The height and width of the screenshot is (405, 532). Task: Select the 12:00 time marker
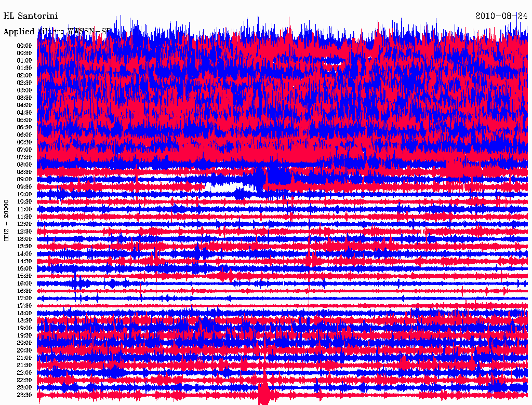coord(24,224)
